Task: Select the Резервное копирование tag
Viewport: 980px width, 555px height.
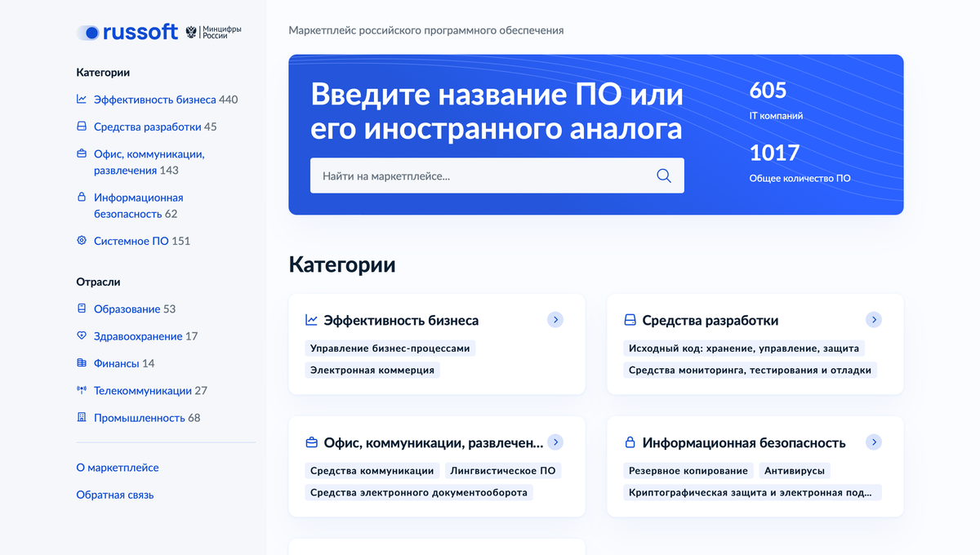Action: point(688,470)
